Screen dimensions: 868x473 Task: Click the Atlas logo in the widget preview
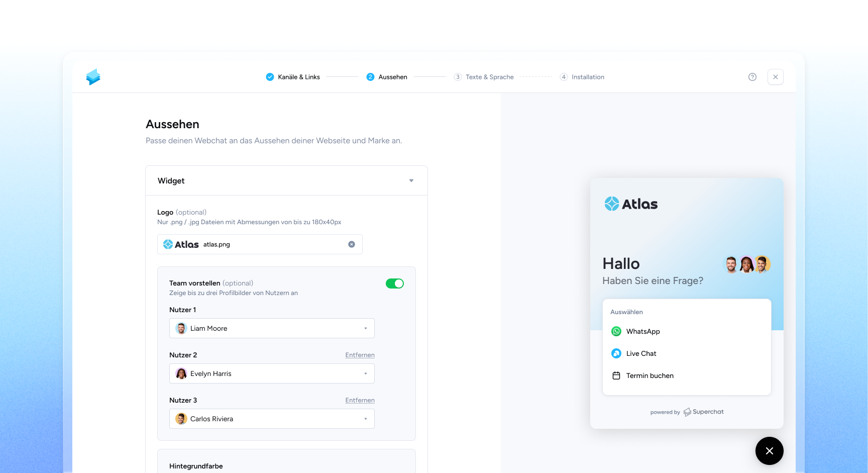pyautogui.click(x=631, y=204)
